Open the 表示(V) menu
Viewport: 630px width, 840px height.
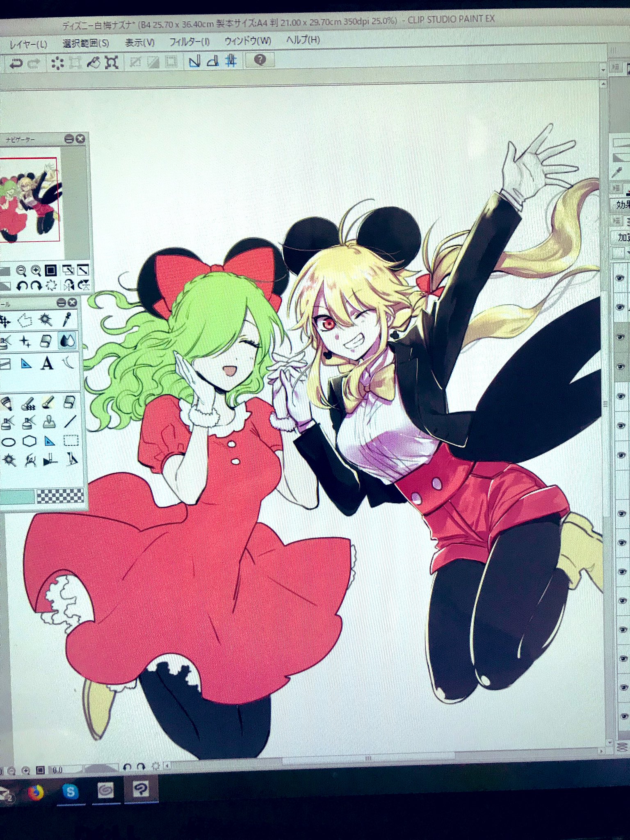(139, 42)
